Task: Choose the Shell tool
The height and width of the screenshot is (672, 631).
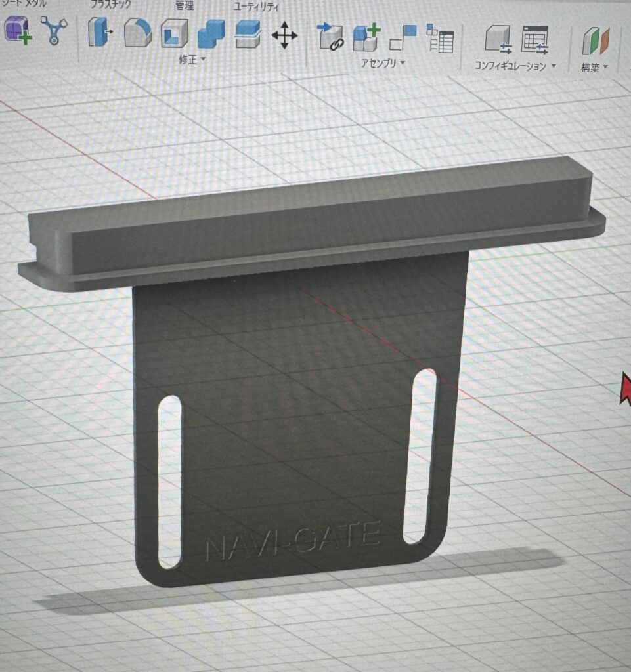Action: [174, 33]
